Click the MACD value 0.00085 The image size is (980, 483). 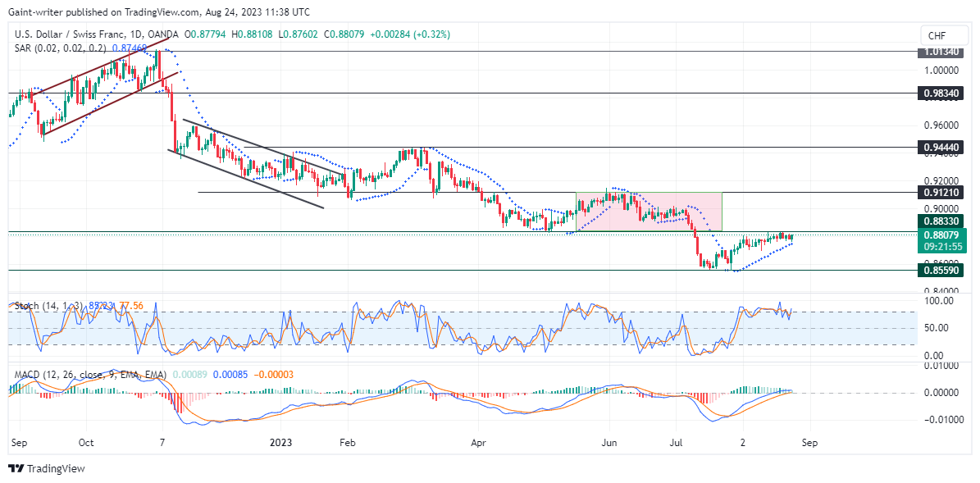[x=230, y=374]
